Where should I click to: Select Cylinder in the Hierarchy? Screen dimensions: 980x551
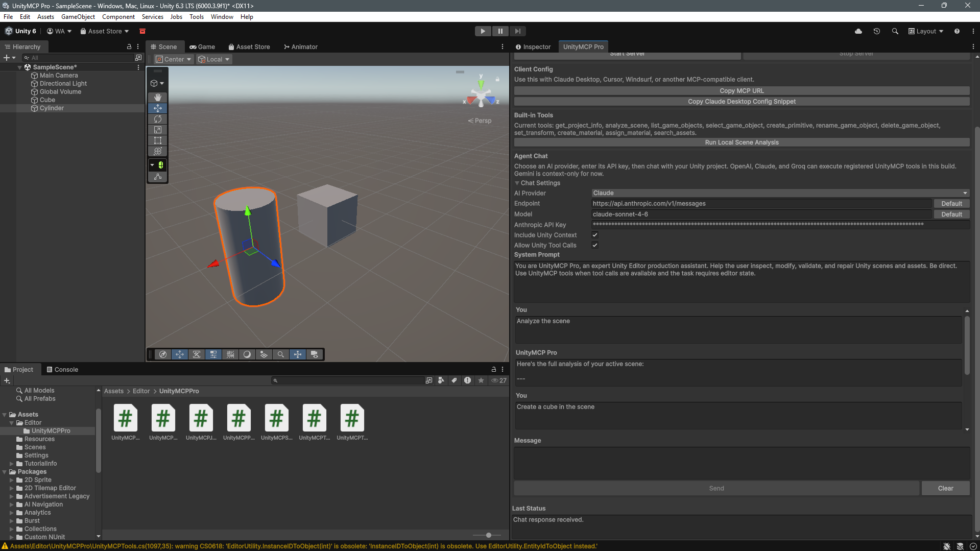click(52, 108)
